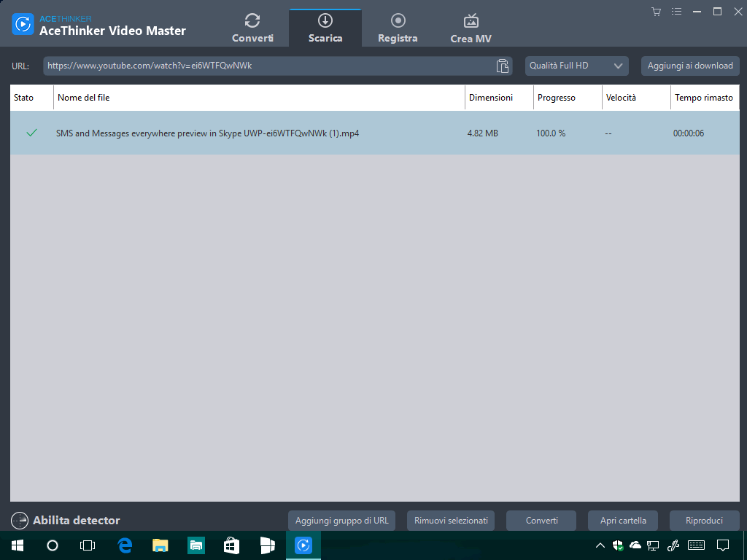Screen dimensions: 747x560
Task: Click Aggiungi gruppo di URL button
Action: coord(341,521)
